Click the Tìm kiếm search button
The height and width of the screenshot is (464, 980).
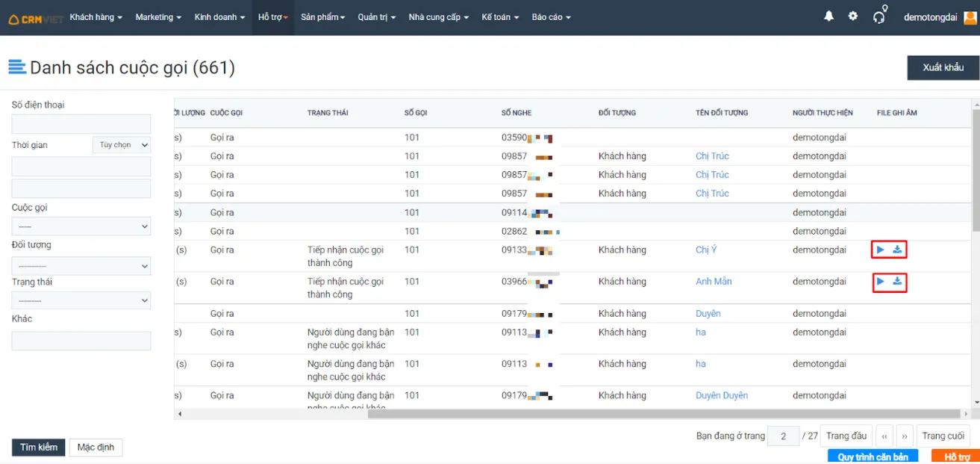click(x=39, y=448)
